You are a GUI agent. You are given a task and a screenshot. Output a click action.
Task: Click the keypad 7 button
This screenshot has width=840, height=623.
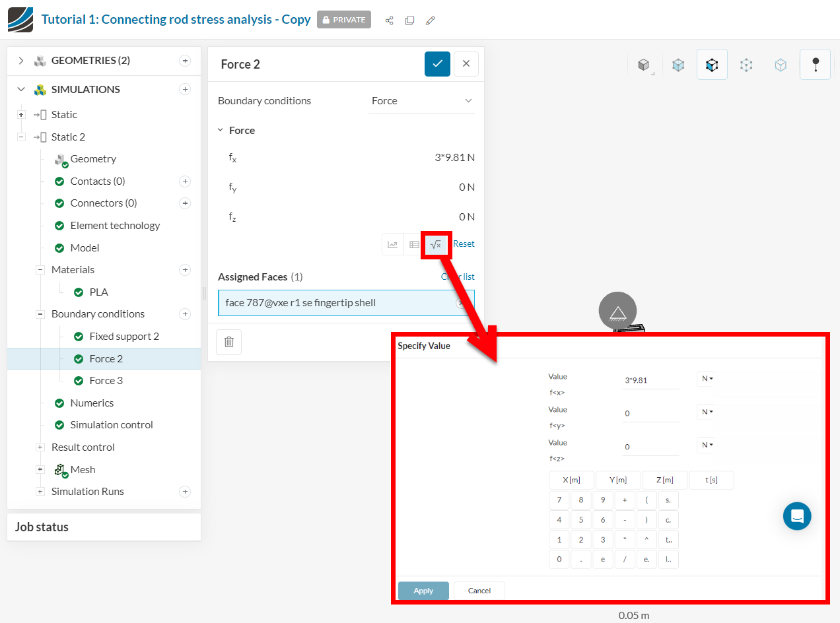click(559, 500)
